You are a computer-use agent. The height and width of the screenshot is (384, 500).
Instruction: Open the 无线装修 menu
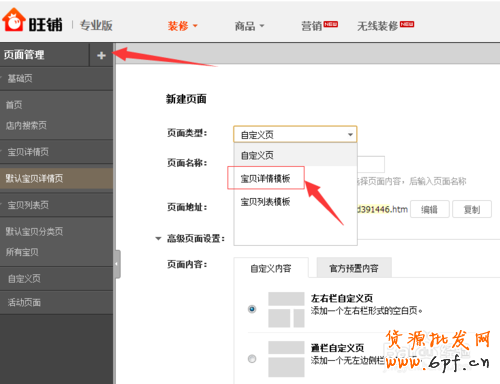[x=385, y=26]
